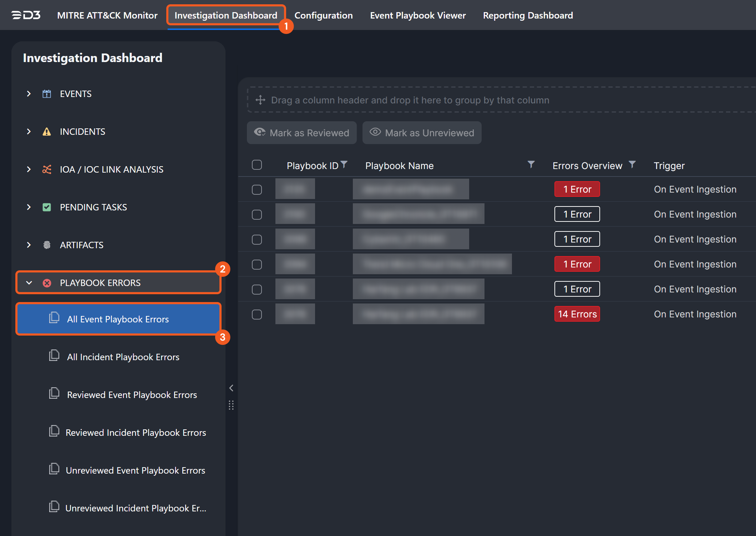This screenshot has width=756, height=536.
Task: Click the Artifacts fingerprint icon
Action: coord(47,245)
